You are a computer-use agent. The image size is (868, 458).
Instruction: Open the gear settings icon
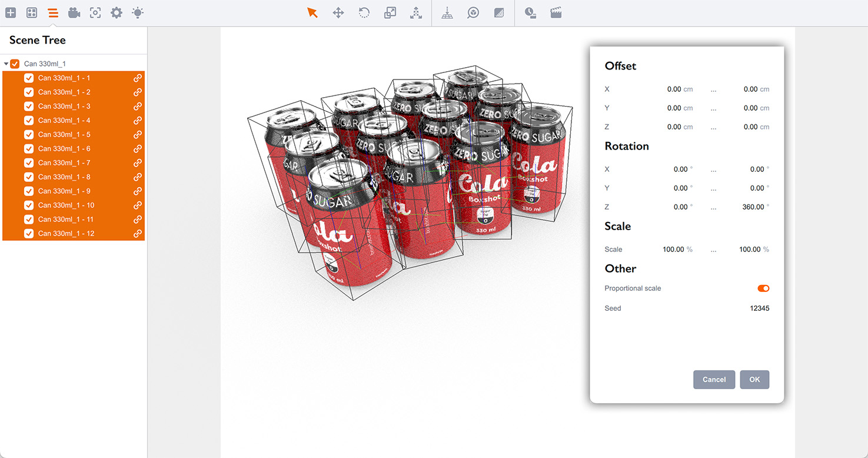coord(117,12)
